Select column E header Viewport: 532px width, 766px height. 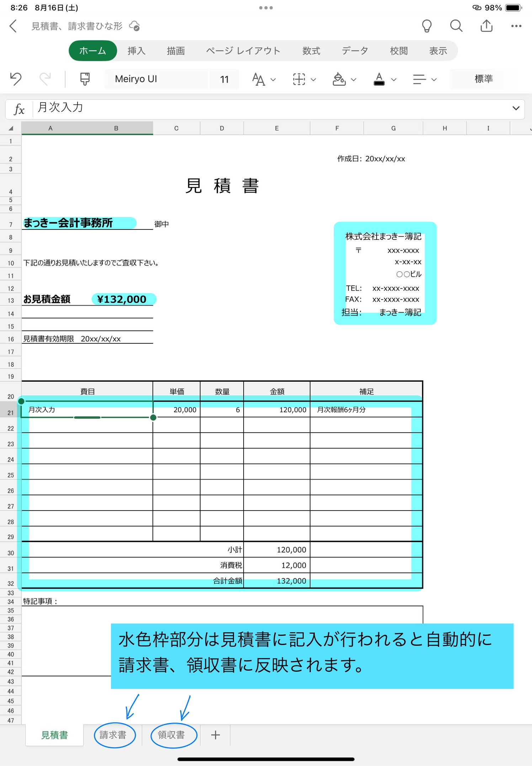click(277, 128)
